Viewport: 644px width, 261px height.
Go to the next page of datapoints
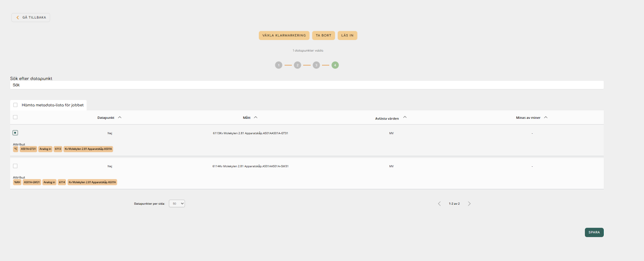pyautogui.click(x=469, y=204)
